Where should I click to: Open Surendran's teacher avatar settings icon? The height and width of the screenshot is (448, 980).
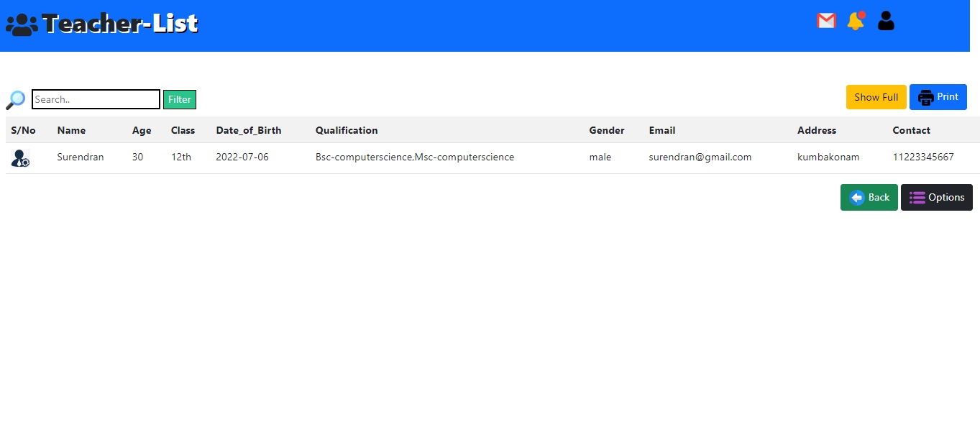tap(20, 157)
